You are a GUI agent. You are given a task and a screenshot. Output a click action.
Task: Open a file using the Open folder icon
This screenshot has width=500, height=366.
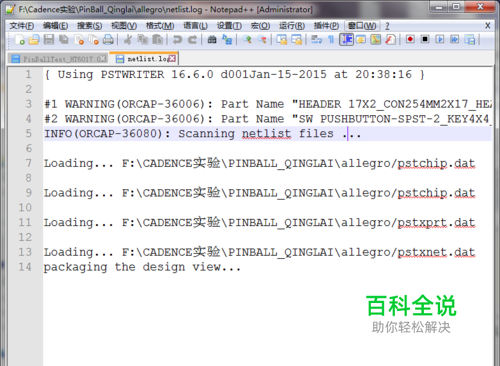pos(34,40)
